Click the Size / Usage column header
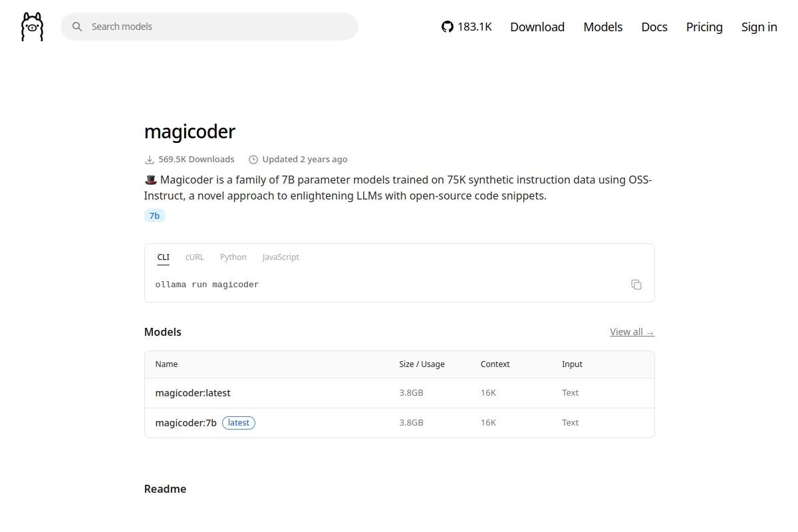The height and width of the screenshot is (532, 798). [x=422, y=364]
